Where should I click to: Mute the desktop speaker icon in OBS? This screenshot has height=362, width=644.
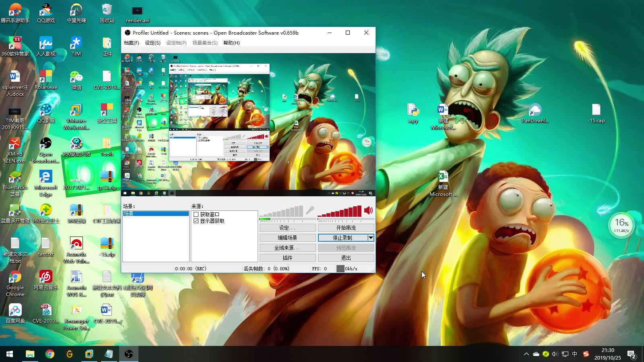click(368, 210)
